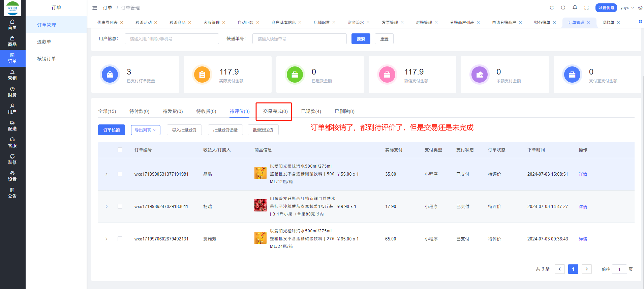Switch to 待收货(0) order tab
644x289 pixels.
pyautogui.click(x=206, y=111)
